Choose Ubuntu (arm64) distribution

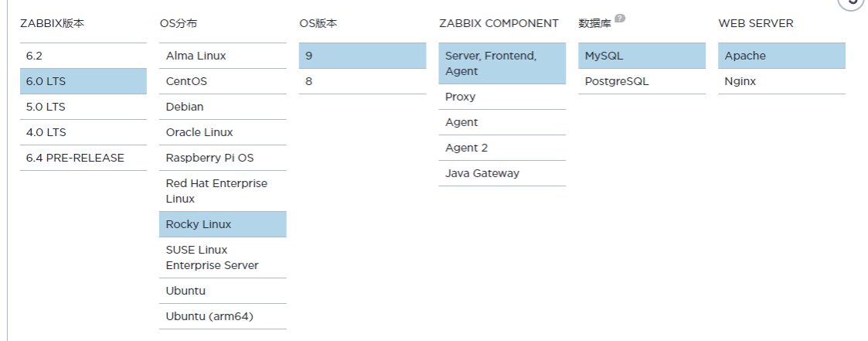223,316
